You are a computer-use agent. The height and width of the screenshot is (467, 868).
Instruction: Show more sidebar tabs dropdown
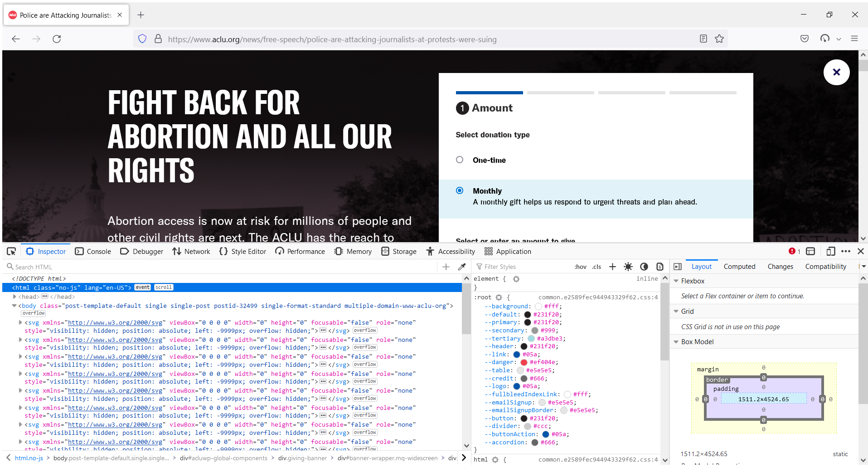(863, 267)
